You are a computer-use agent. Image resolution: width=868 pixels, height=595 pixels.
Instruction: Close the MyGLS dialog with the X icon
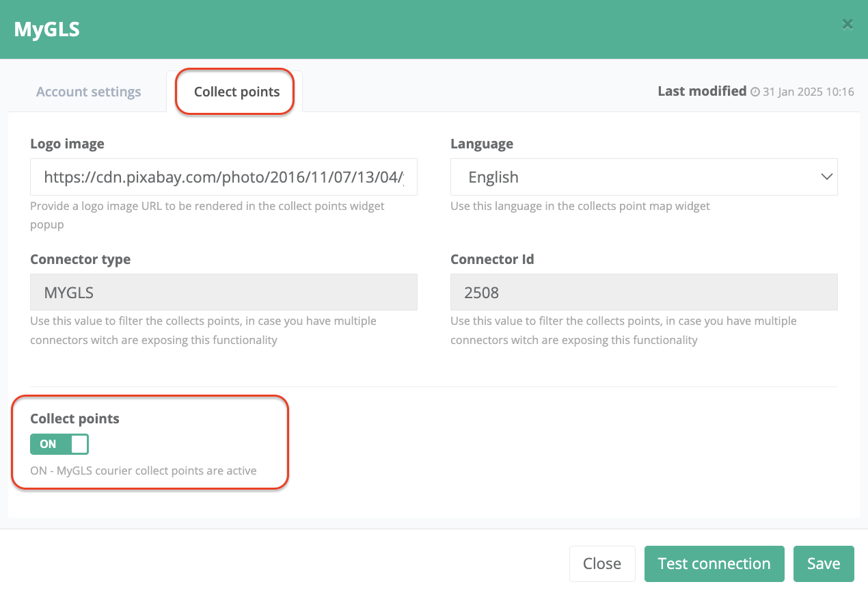pyautogui.click(x=847, y=25)
